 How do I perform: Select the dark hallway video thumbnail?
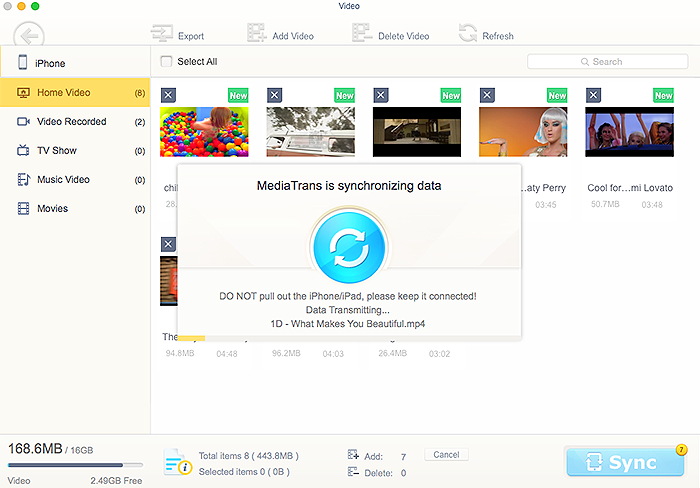417,132
